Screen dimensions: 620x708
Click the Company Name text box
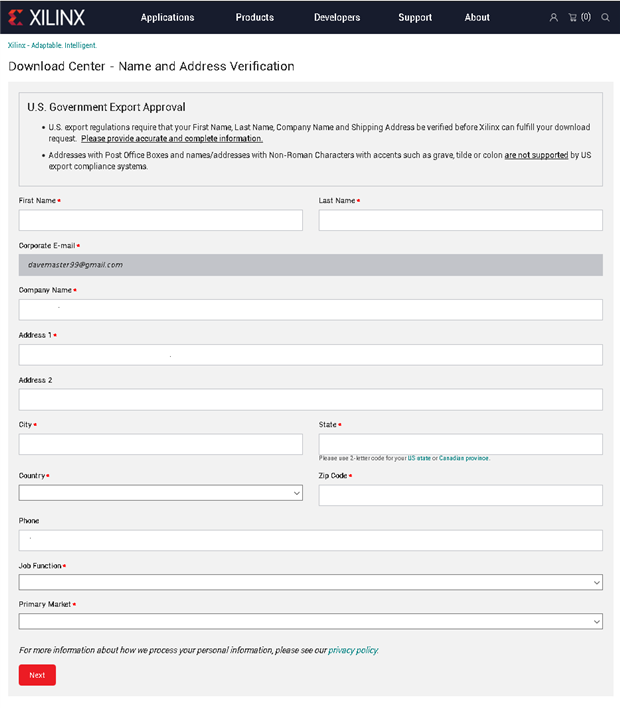coord(310,310)
